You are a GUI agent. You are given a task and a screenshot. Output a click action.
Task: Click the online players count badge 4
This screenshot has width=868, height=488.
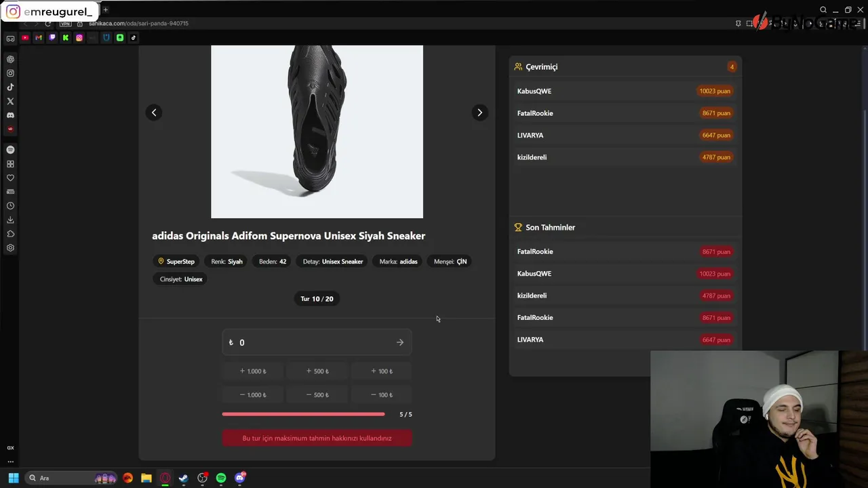point(732,66)
